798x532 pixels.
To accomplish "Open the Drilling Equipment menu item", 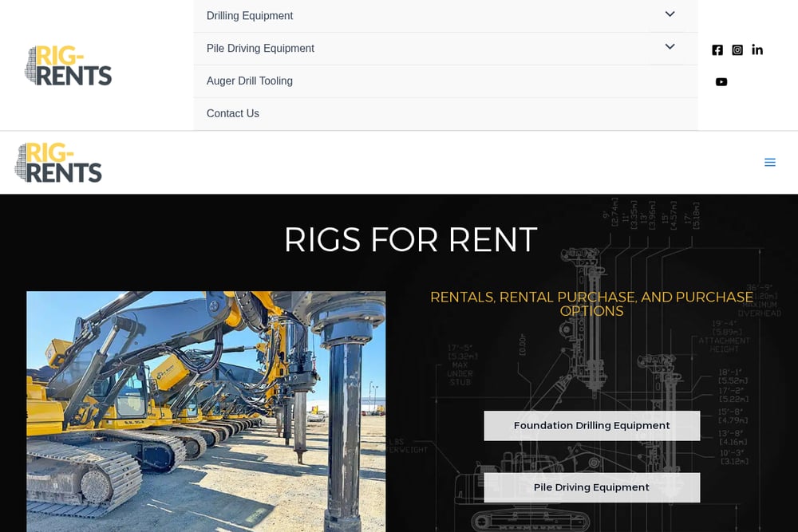I will (249, 16).
